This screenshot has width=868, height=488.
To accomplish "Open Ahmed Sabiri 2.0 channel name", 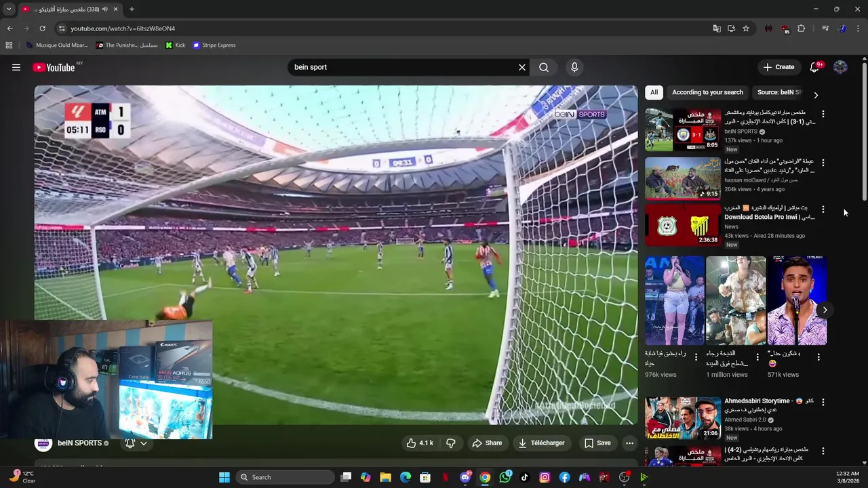I will click(x=747, y=420).
